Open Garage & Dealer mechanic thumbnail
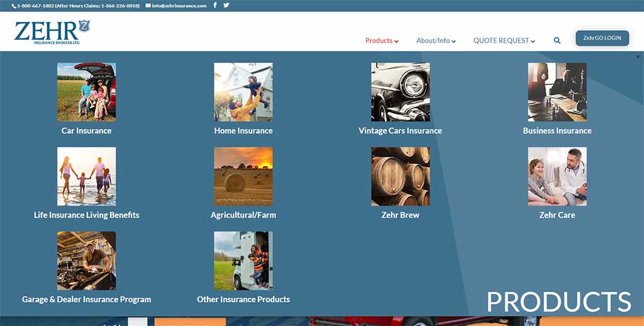Viewport: 644px width, 326px height. pos(86,261)
